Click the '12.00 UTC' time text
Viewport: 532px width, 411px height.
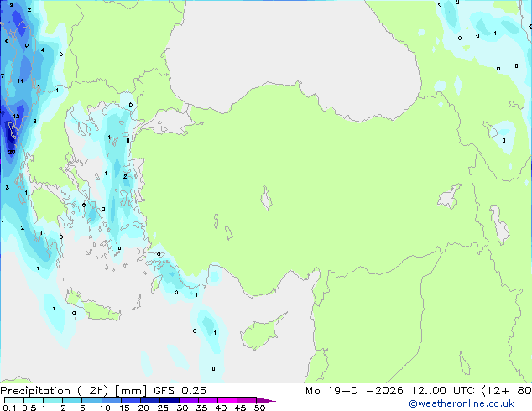coord(442,391)
